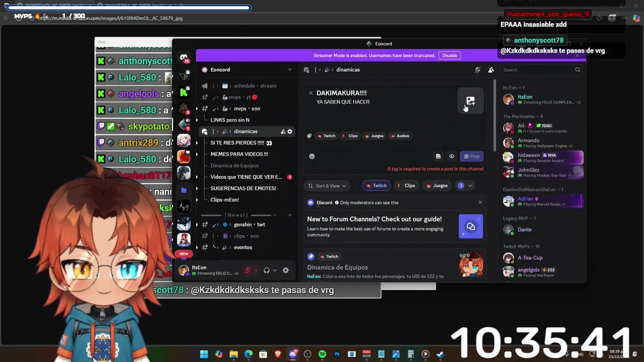Screen dimensions: 644x362
Task: Open dinamicas channel settings gear
Action: tap(290, 131)
